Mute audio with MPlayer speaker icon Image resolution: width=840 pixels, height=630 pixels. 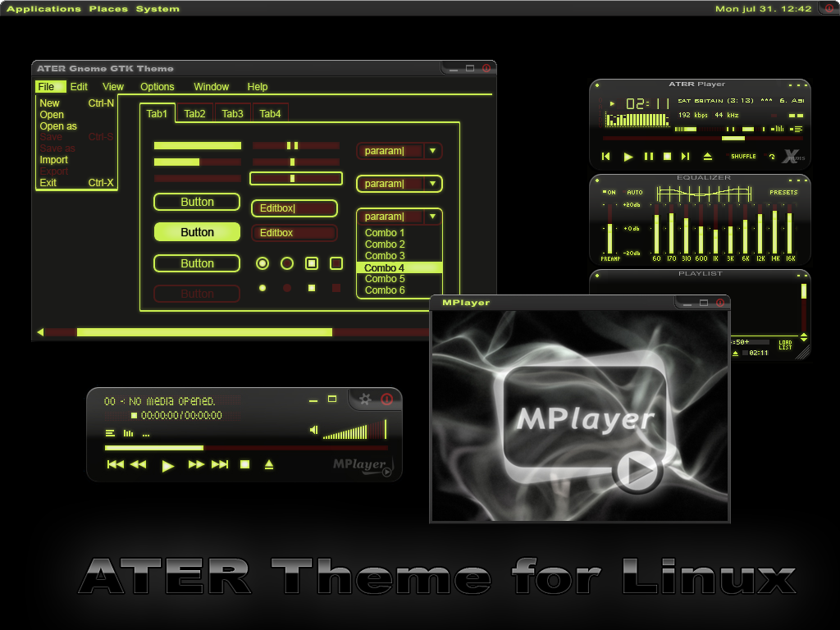pyautogui.click(x=314, y=430)
